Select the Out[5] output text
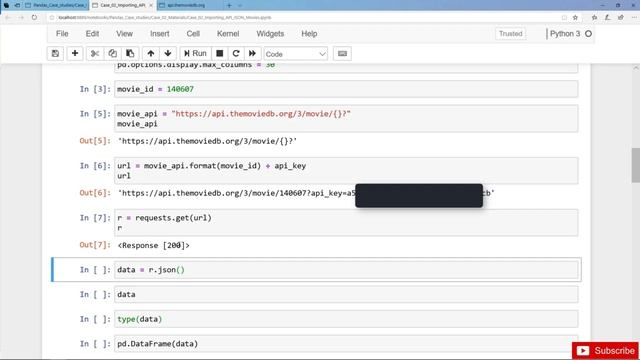This screenshot has width=640, height=360. [207, 141]
